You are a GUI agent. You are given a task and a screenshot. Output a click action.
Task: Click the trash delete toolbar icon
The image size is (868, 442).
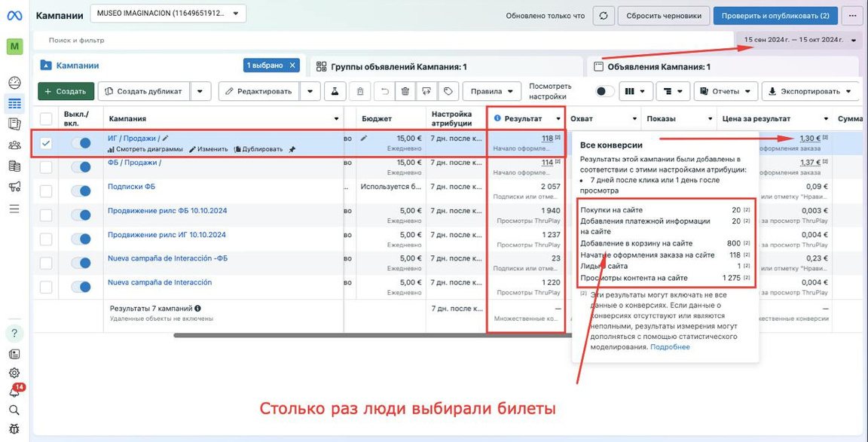(x=405, y=91)
